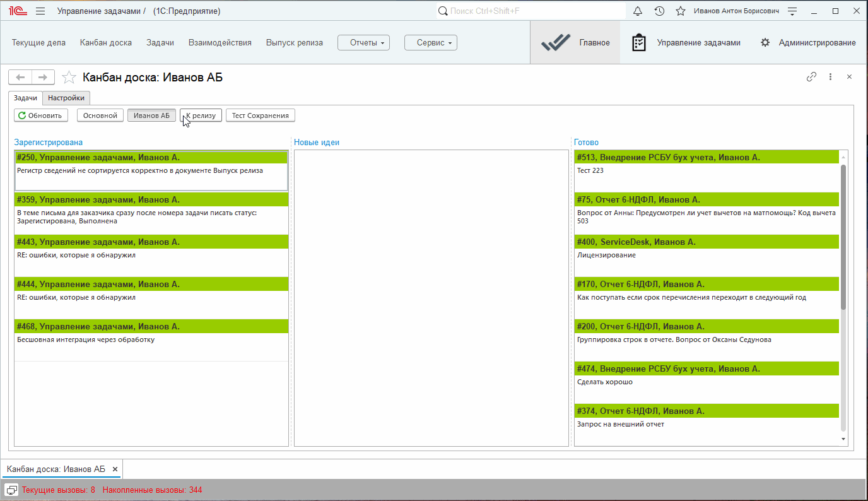Open Взаимодействия

(x=220, y=42)
